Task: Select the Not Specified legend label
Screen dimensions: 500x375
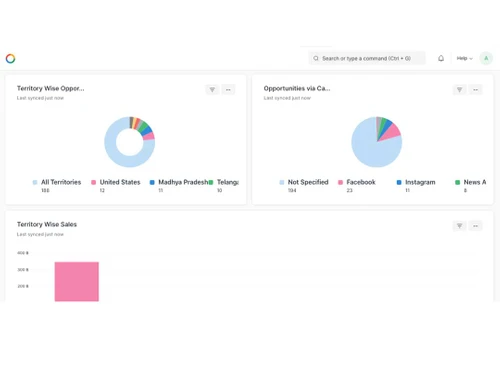Action: point(308,182)
